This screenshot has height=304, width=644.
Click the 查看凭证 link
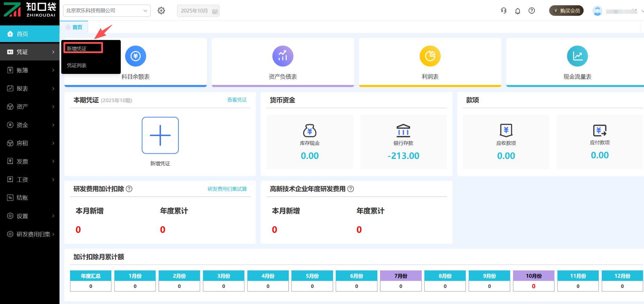237,100
